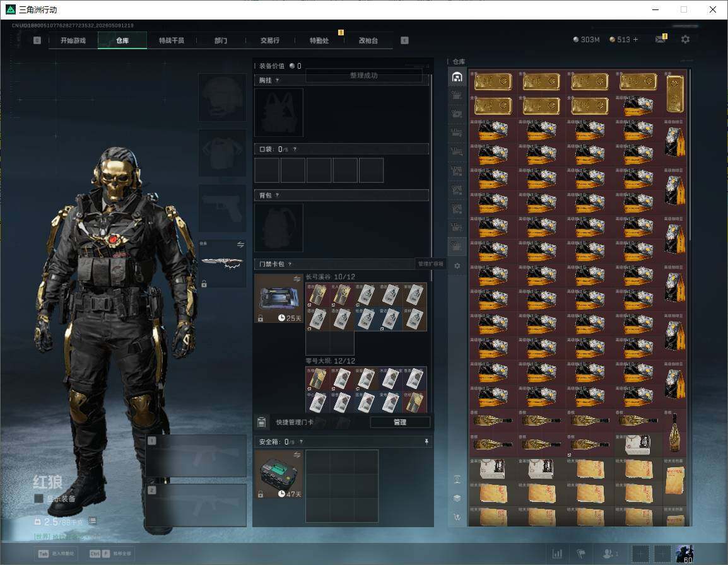This screenshot has height=565, width=728.
Task: Select the first gold bar in warehouse
Action: pos(493,82)
